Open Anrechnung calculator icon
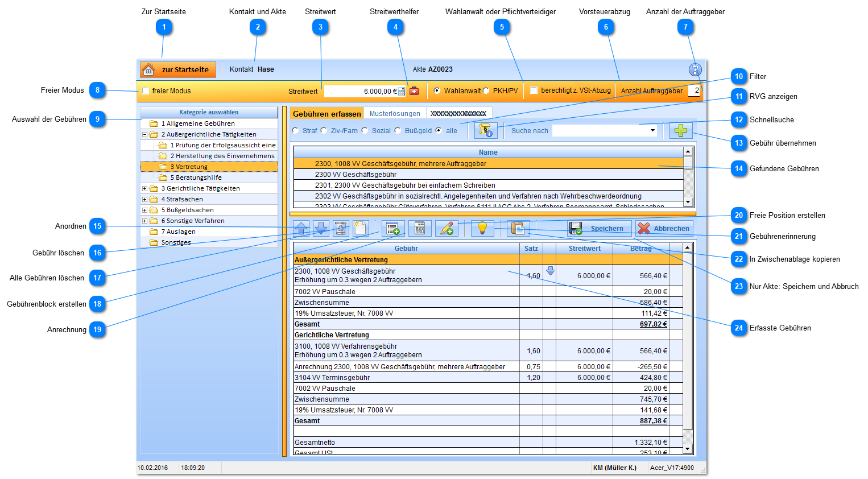868x479 pixels. click(420, 228)
